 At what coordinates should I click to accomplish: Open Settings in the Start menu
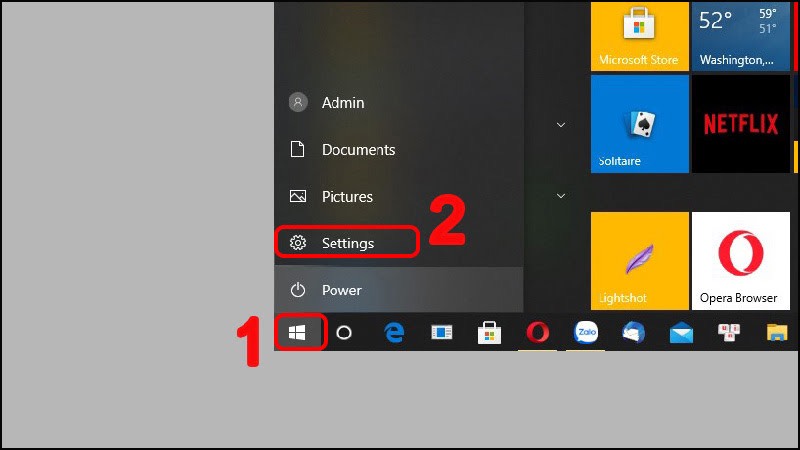pos(347,243)
